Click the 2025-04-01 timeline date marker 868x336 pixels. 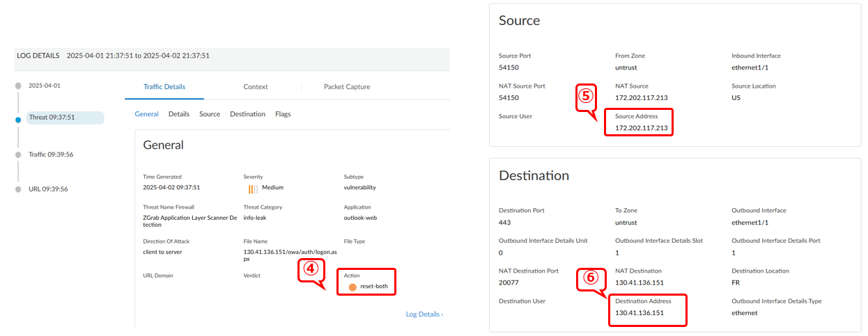45,86
